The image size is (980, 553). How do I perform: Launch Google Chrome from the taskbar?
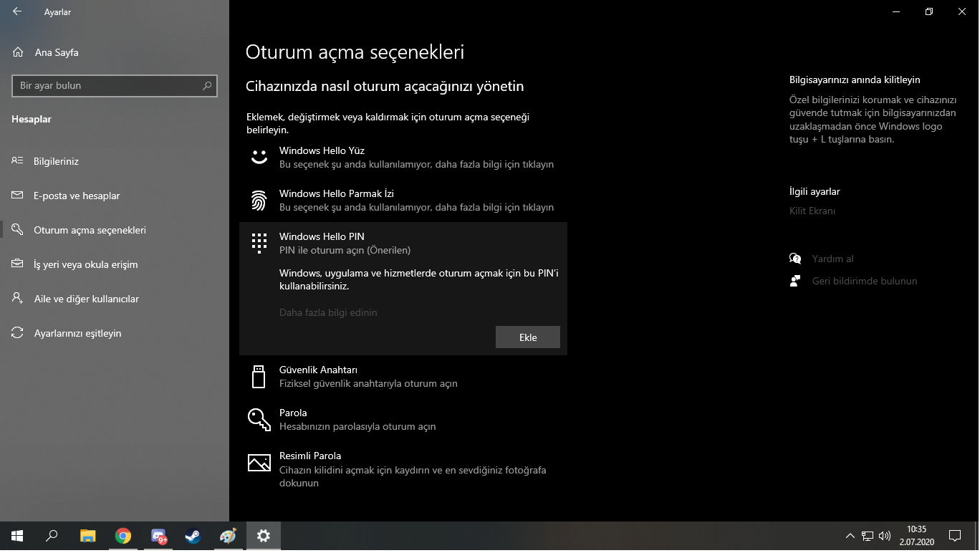coord(123,536)
